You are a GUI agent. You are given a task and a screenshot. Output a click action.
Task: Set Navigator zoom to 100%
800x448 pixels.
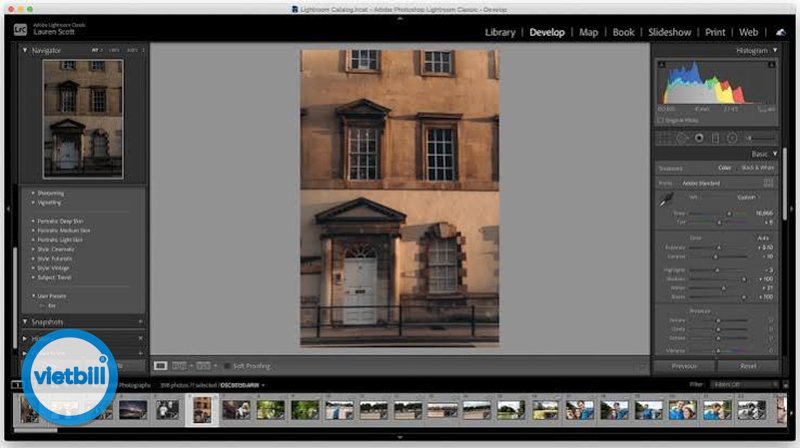point(114,50)
